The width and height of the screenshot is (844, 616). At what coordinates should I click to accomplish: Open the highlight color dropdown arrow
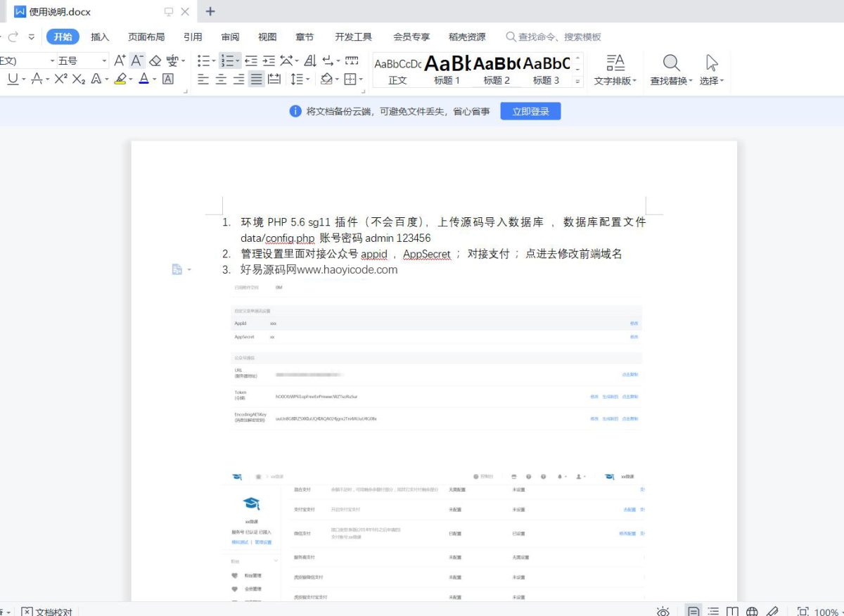(x=131, y=80)
